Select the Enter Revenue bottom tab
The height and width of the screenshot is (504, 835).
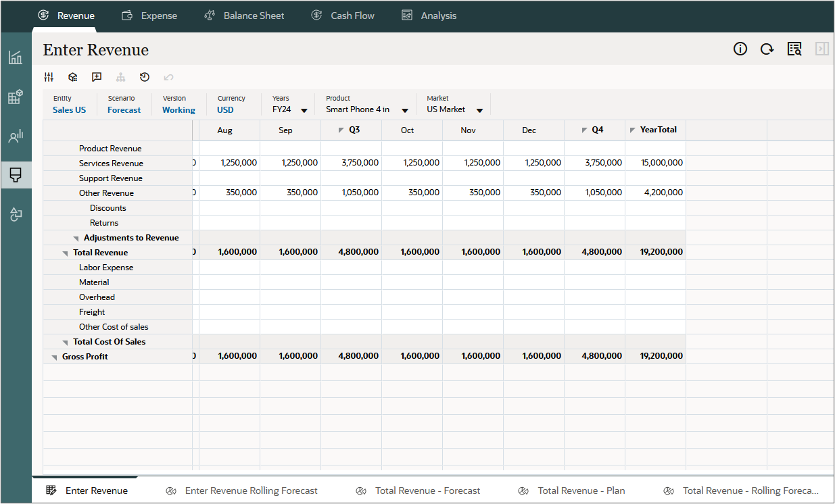tap(87, 490)
